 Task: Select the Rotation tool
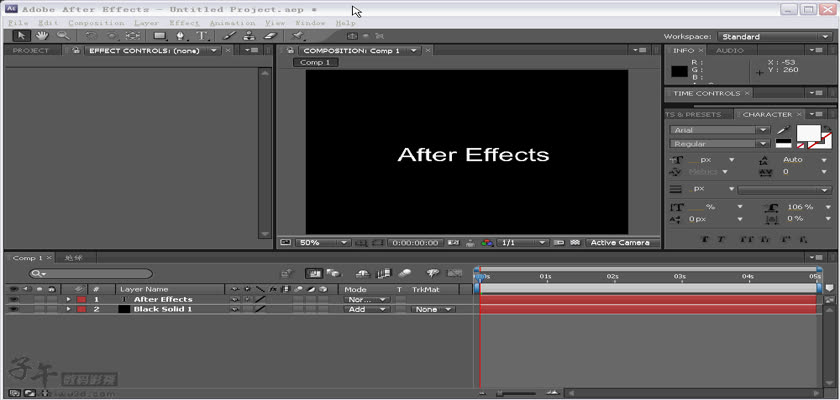pyautogui.click(x=91, y=36)
